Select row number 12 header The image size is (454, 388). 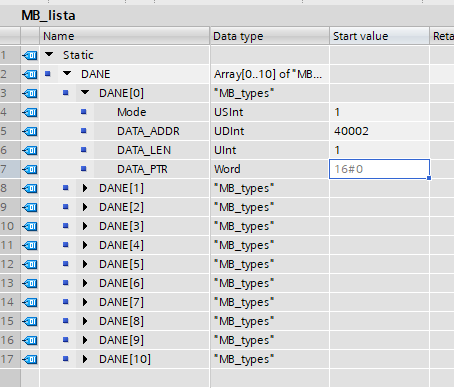(10, 264)
